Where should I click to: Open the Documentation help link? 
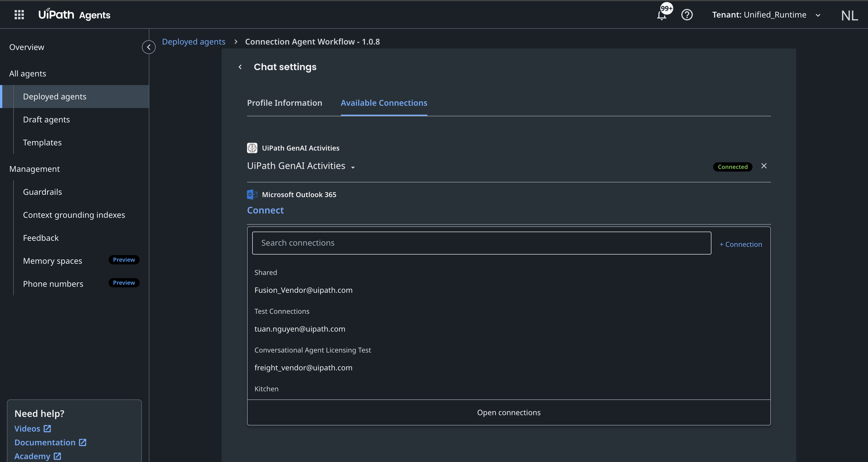45,442
